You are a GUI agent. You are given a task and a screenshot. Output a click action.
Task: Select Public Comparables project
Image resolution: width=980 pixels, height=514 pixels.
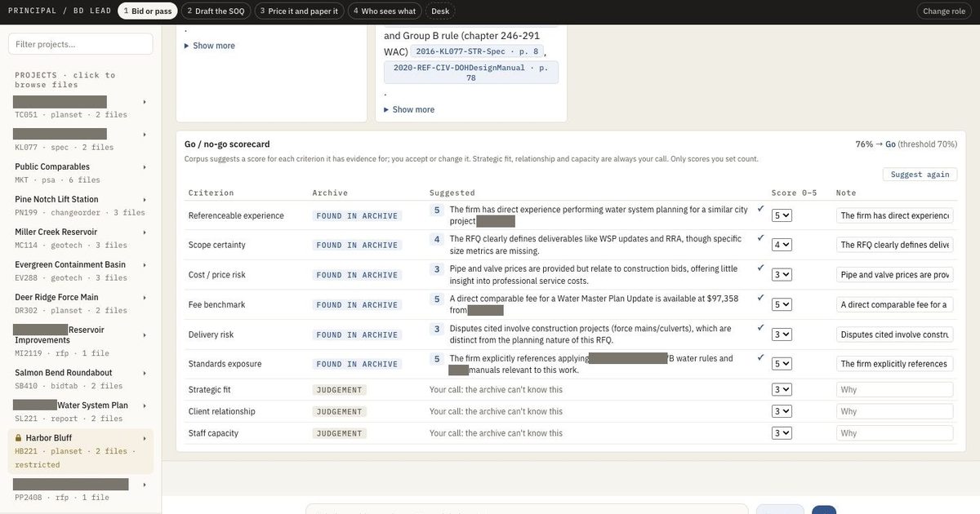click(x=81, y=173)
